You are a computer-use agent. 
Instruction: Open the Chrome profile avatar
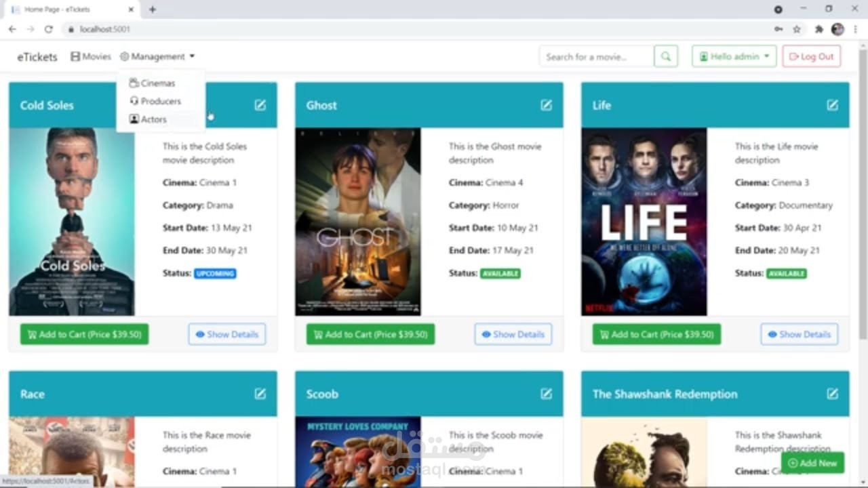837,29
